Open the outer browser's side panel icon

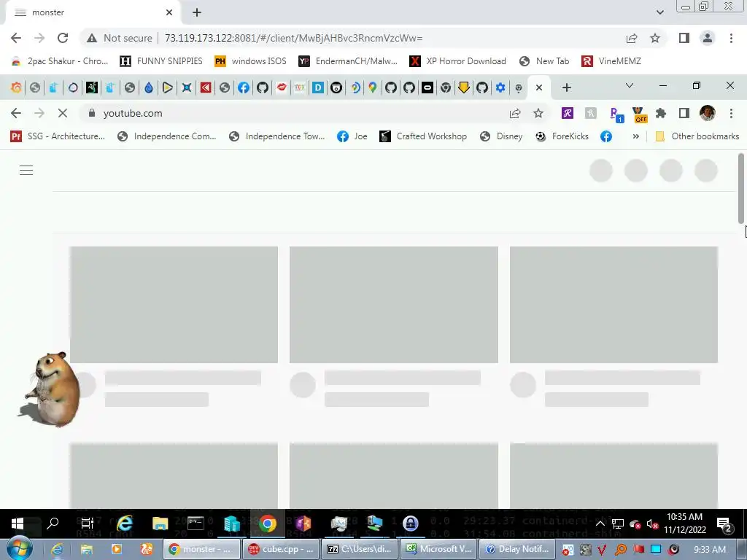684,38
